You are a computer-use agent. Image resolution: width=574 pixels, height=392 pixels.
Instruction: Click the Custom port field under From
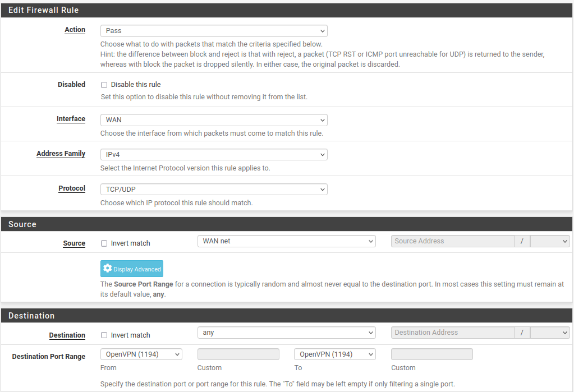[238, 354]
